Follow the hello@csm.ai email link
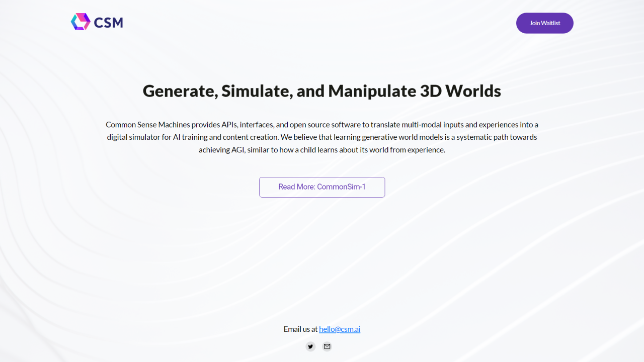This screenshot has height=362, width=644. point(340,329)
